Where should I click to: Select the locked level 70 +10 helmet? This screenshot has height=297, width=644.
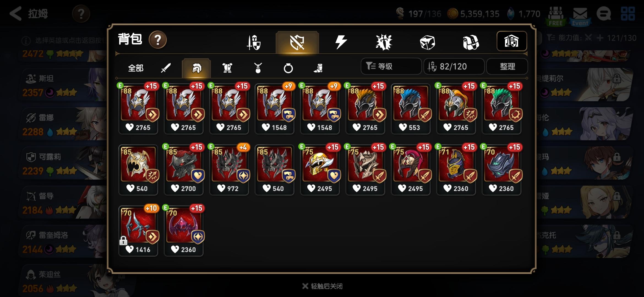[138, 230]
